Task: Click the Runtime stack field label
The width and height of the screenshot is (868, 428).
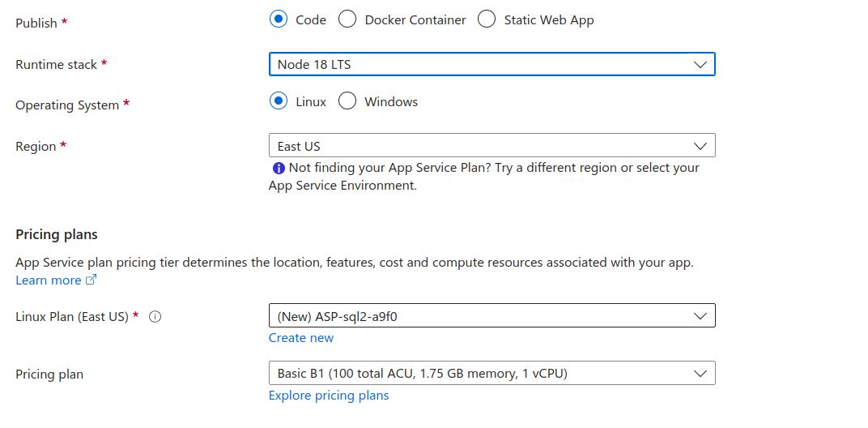Action: pos(57,64)
